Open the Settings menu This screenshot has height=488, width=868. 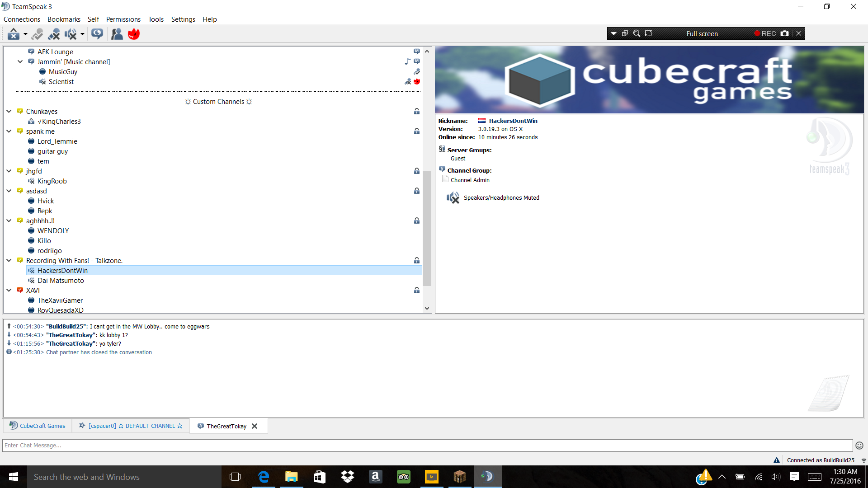tap(183, 19)
